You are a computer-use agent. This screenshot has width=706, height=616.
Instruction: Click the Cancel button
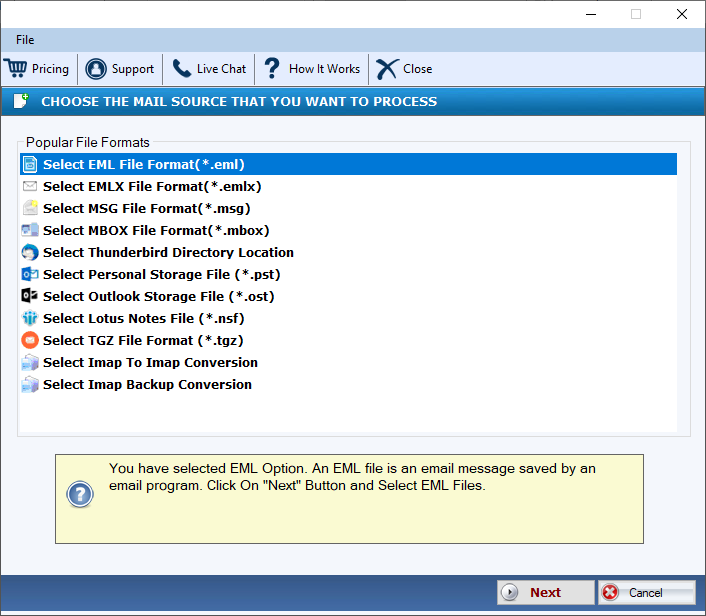[x=647, y=593]
